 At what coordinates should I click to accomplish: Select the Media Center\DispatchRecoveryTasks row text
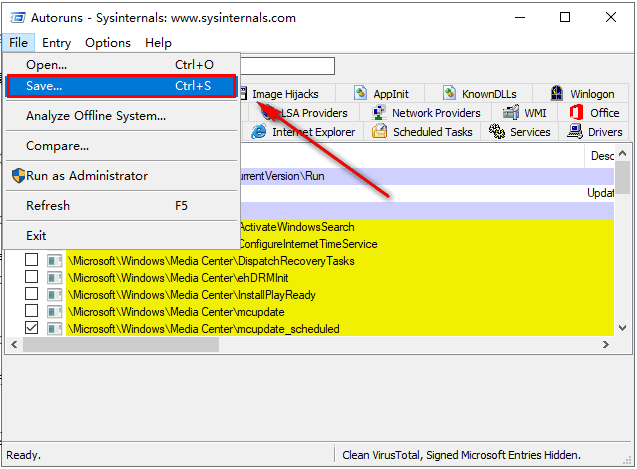211,261
